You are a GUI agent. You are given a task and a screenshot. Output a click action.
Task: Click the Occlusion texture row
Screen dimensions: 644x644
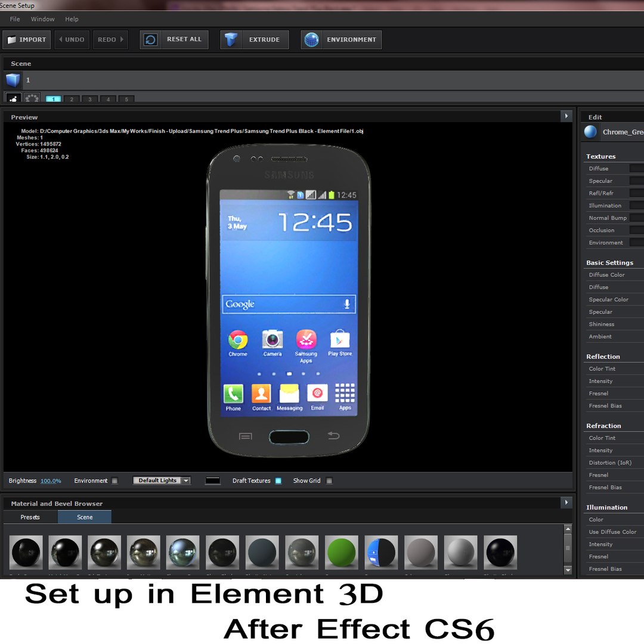[614, 230]
